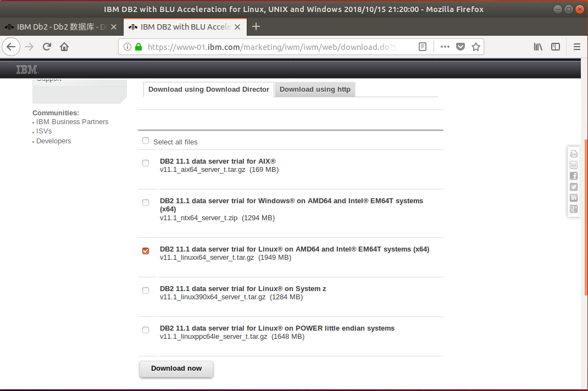Switch to Download using http tab
This screenshot has height=391, width=588.
[315, 89]
